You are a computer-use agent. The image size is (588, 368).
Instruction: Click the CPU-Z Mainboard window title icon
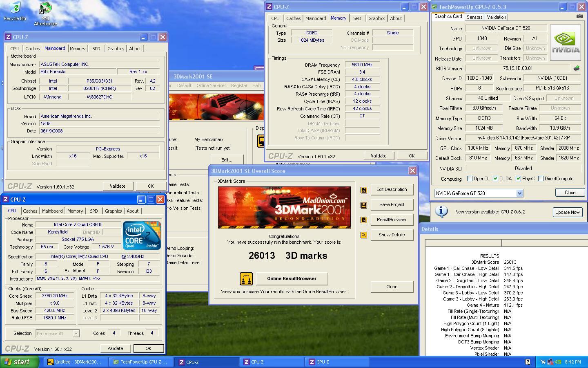[8, 37]
